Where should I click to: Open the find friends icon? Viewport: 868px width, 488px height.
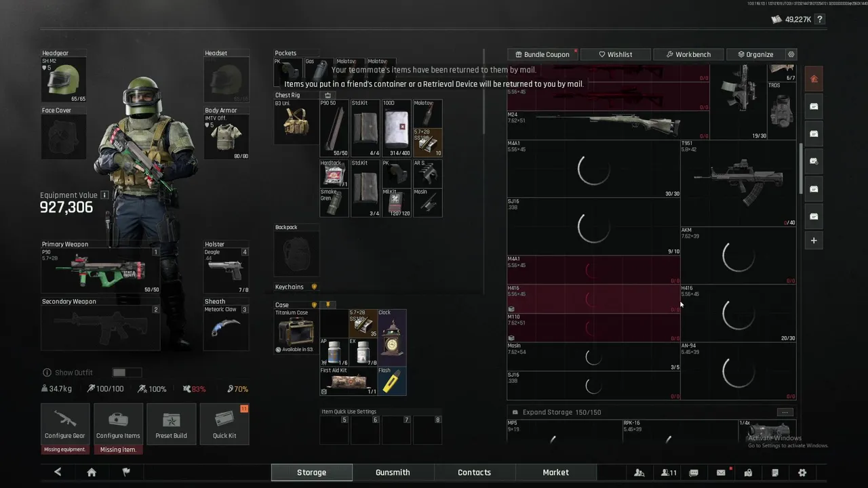click(639, 472)
